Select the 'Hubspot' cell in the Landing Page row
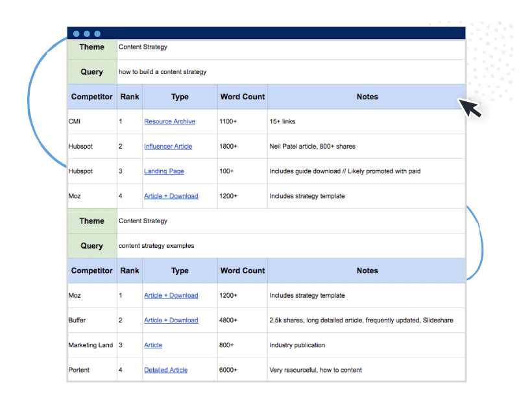This screenshot has height=412, width=532. pos(93,171)
